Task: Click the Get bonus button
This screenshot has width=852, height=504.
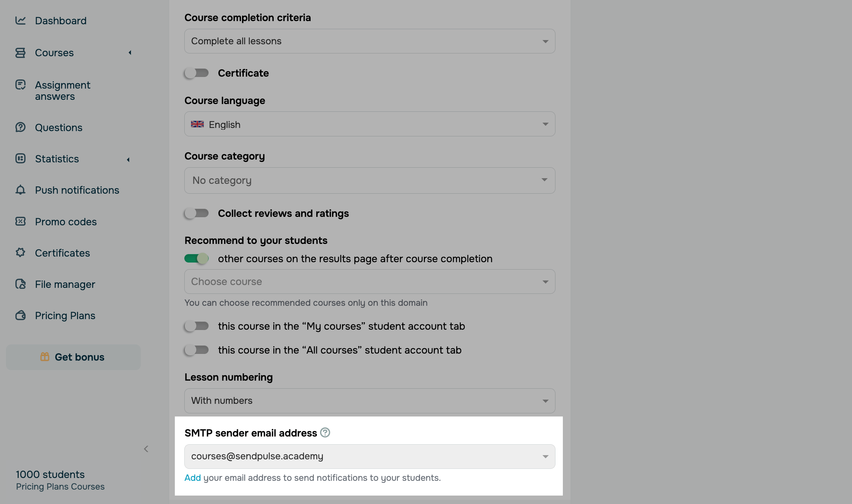Action: 73,357
